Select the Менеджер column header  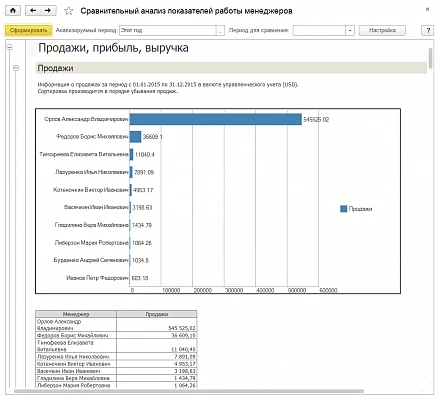tap(76, 314)
